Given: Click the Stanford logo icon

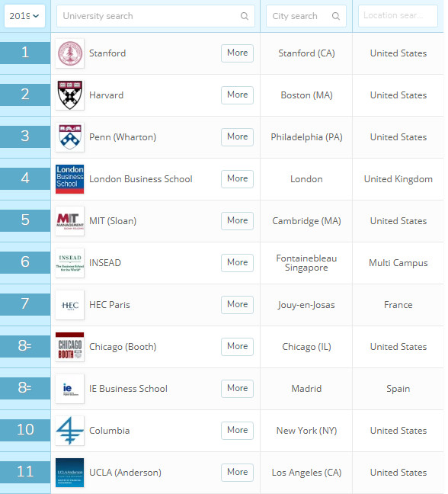Looking at the screenshot, I should (x=70, y=53).
